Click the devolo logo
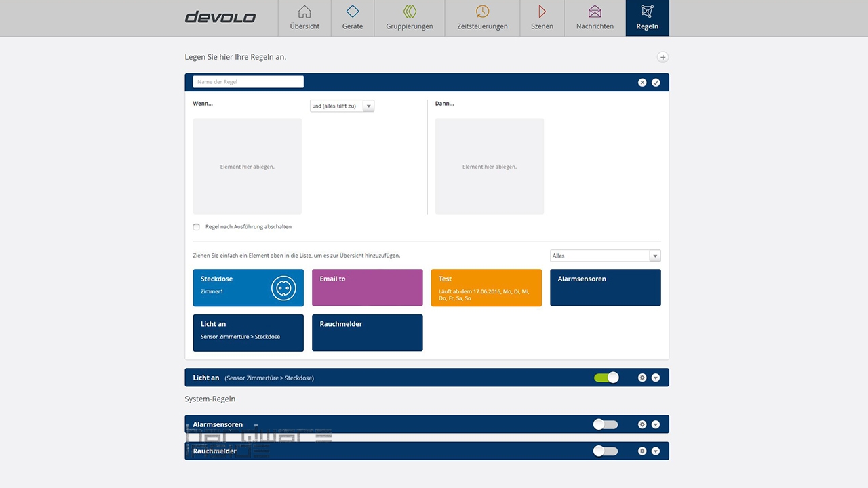This screenshot has width=868, height=488. [220, 17]
